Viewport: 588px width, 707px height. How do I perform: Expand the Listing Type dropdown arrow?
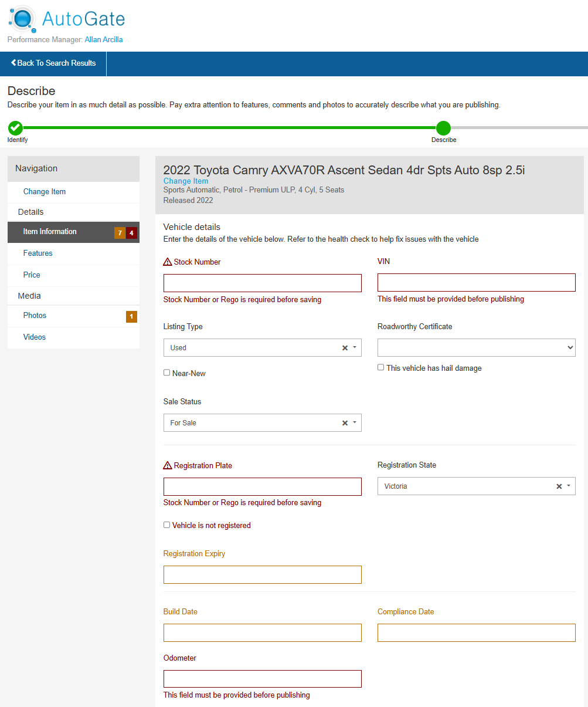click(355, 348)
